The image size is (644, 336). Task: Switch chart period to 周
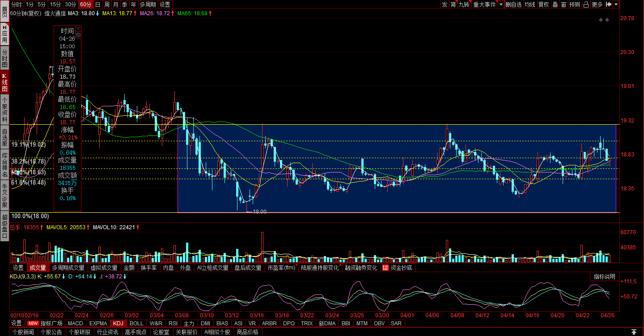coord(106,4)
